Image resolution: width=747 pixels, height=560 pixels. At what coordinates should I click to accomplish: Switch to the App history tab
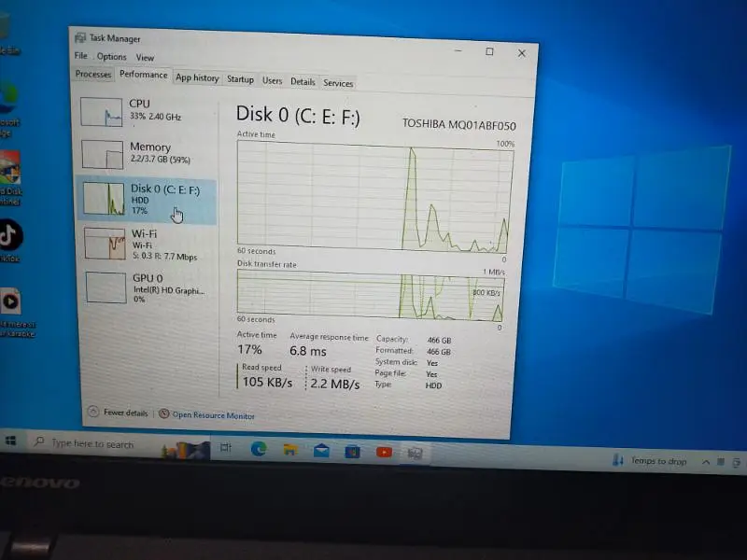[x=197, y=77]
